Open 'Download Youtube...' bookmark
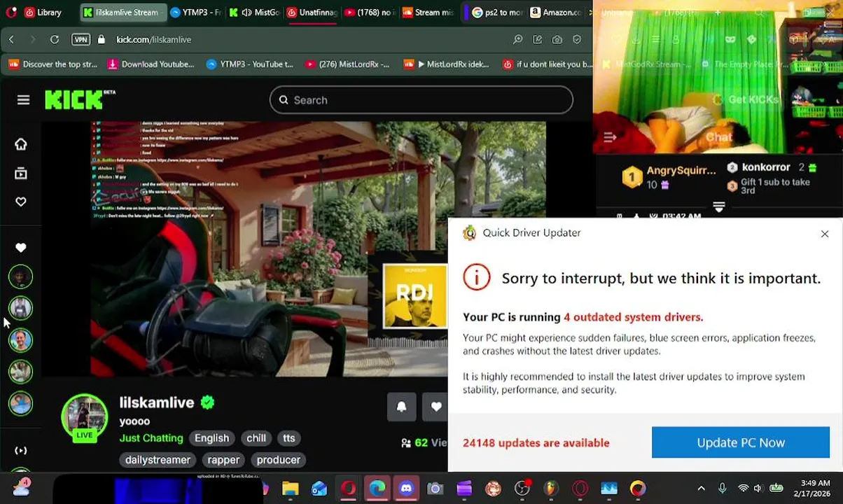 [x=151, y=64]
